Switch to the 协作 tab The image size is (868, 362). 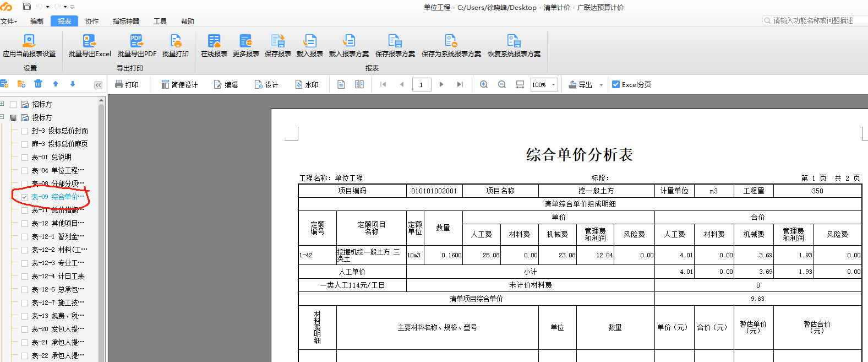tap(92, 21)
